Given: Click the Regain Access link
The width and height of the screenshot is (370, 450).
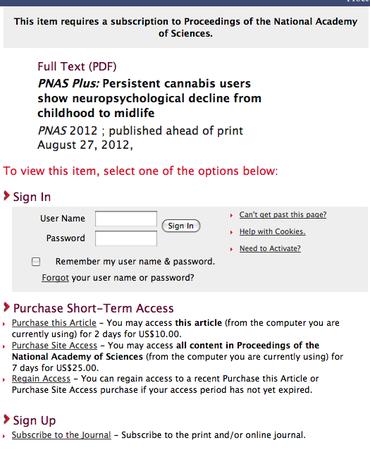Looking at the screenshot, I should (41, 379).
